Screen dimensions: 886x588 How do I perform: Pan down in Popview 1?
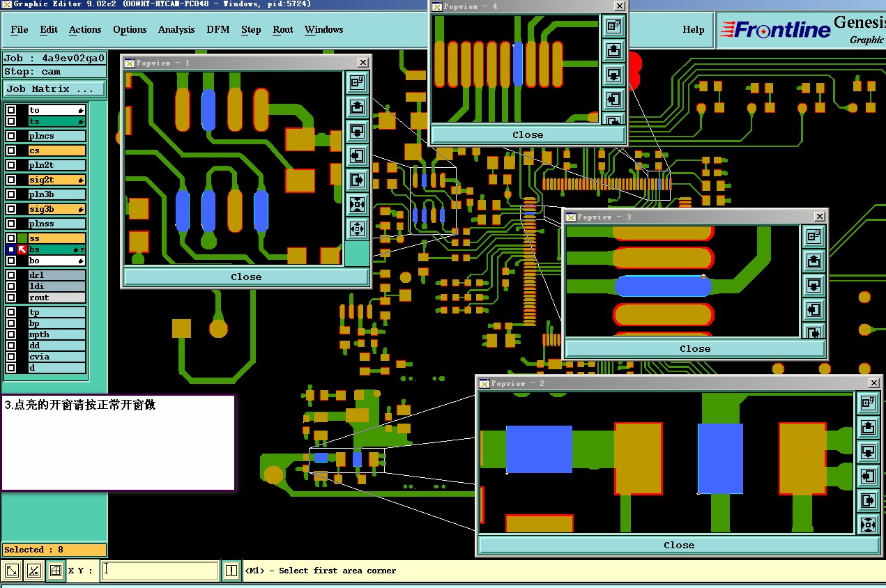pos(357,131)
